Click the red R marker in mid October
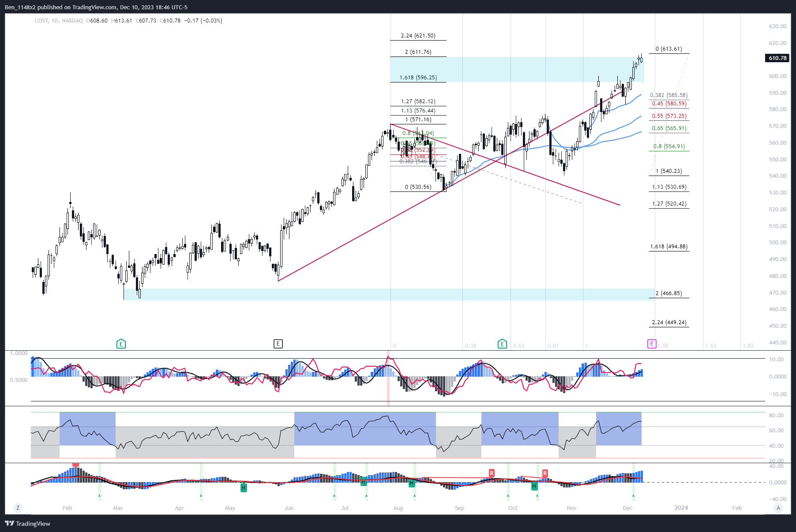 tap(545, 473)
